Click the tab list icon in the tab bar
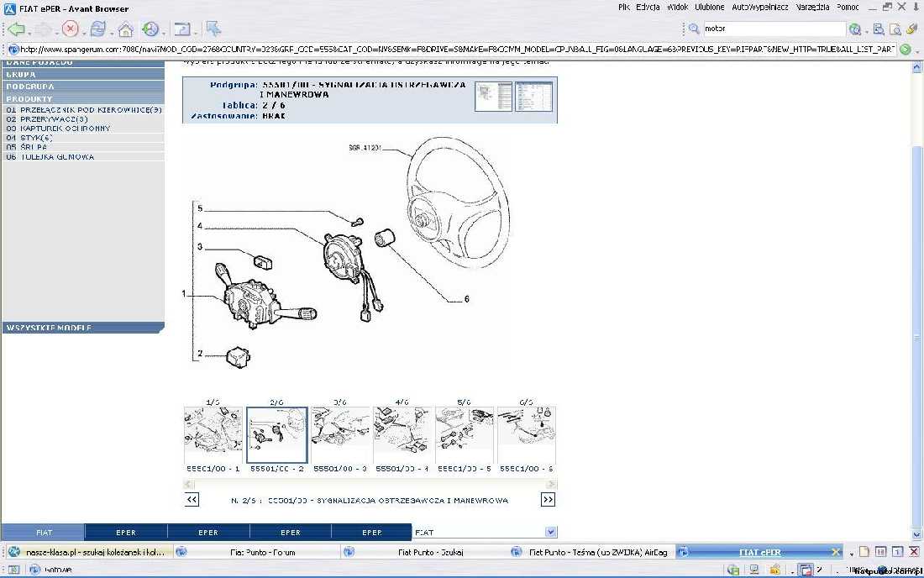Viewport: 924px width, 578px height. 881,552
